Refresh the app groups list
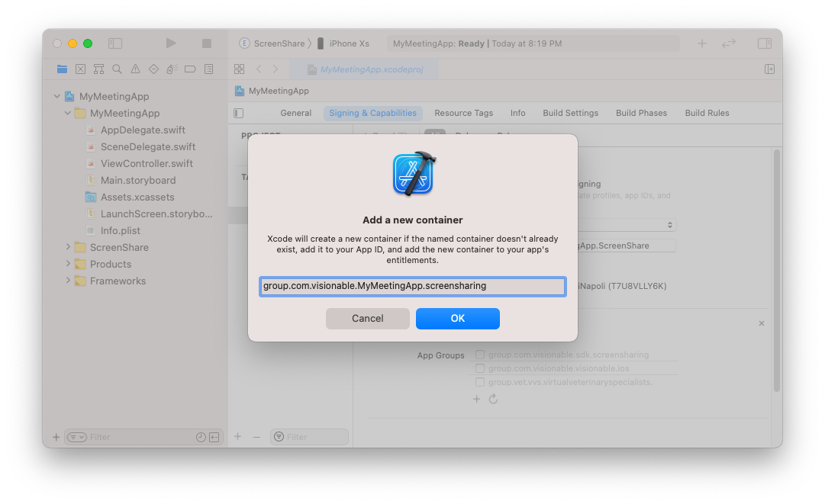Image resolution: width=825 pixels, height=504 pixels. pos(493,399)
